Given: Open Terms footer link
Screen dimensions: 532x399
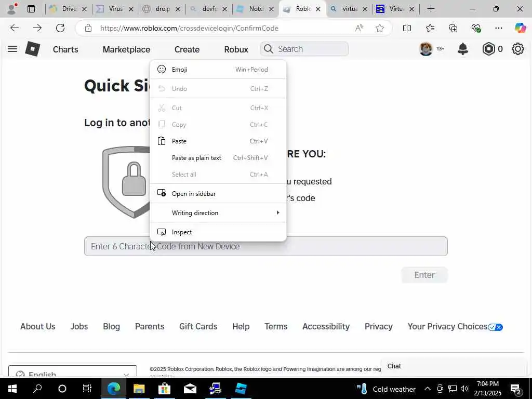Looking at the screenshot, I should 276,326.
